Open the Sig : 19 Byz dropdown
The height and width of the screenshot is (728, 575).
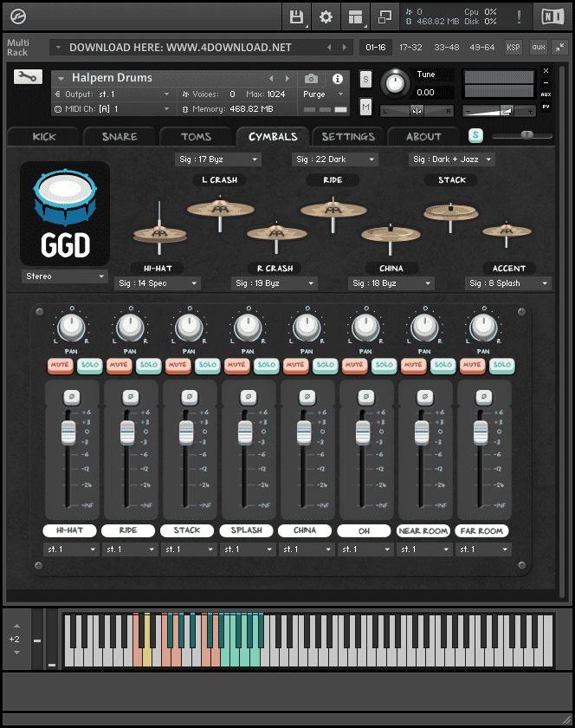pyautogui.click(x=275, y=283)
